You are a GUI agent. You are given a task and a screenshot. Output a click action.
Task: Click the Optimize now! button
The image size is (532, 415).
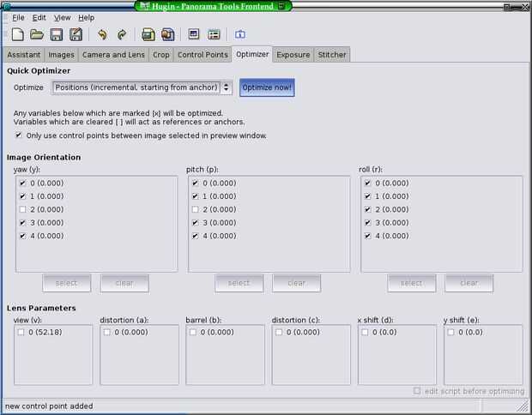(267, 87)
